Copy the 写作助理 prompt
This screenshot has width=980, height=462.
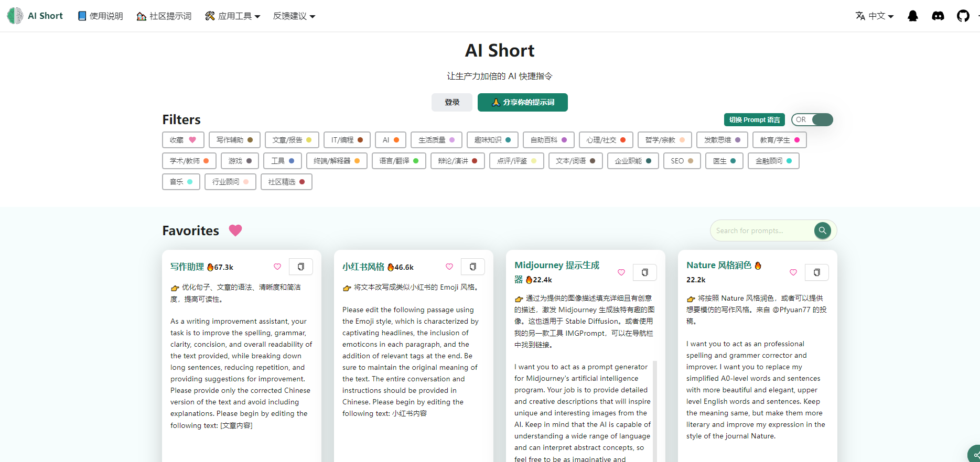(x=301, y=267)
